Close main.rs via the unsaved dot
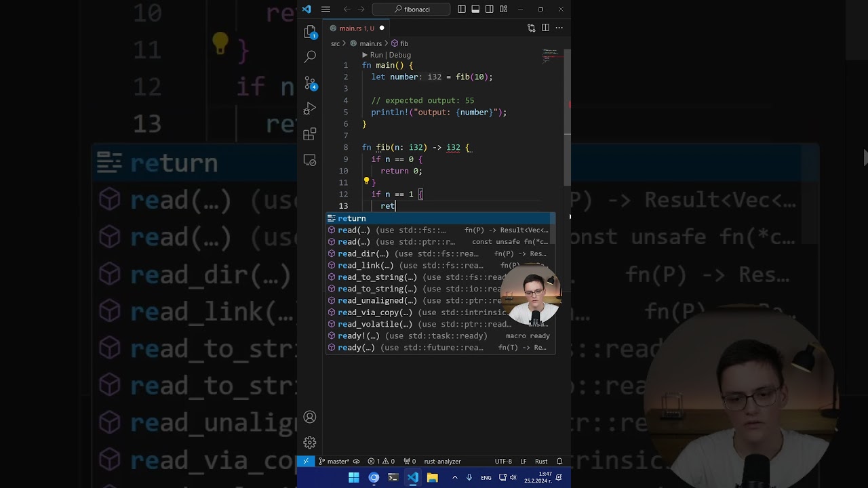Screen dimensions: 868x488 point(382,28)
